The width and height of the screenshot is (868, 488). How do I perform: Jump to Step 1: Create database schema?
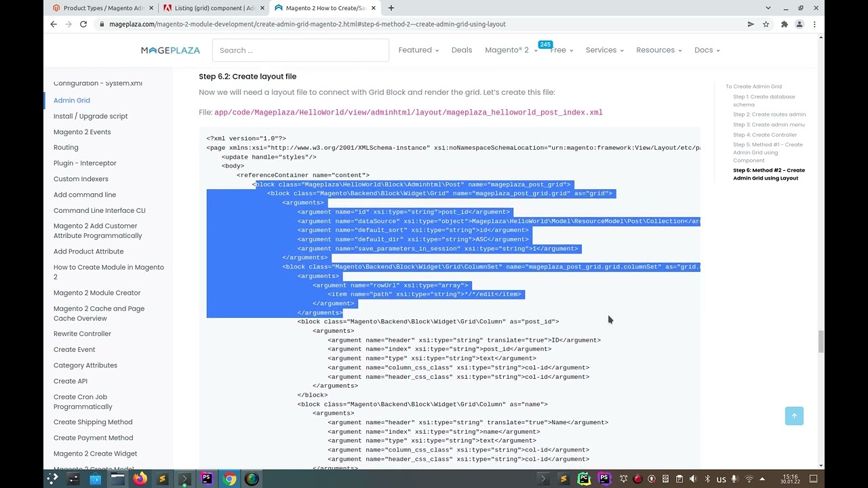click(764, 100)
